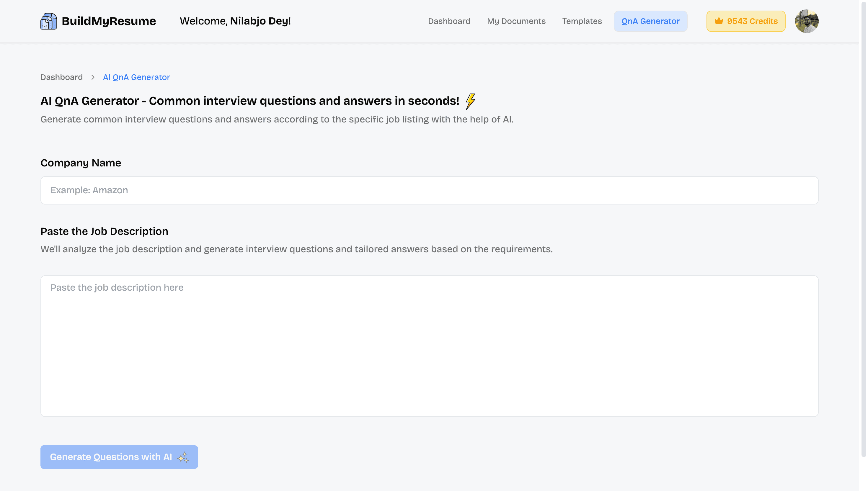Image resolution: width=868 pixels, height=491 pixels.
Task: Click the 'Welcome, Nilabjo Dey!' text
Action: 235,21
